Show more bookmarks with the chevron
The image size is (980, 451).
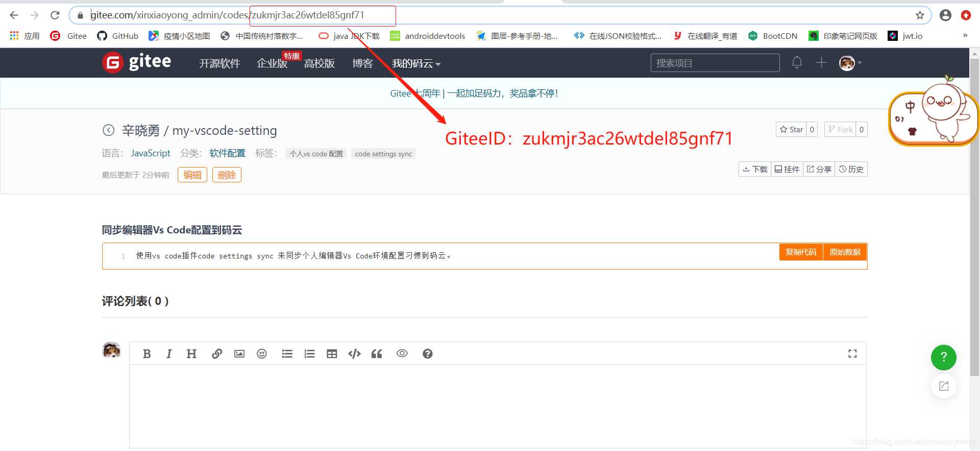point(965,35)
